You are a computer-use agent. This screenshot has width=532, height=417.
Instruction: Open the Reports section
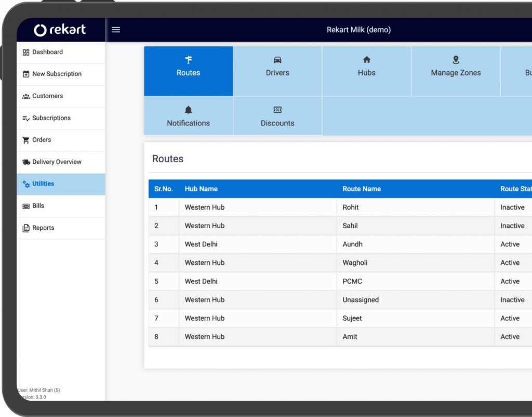pyautogui.click(x=44, y=228)
